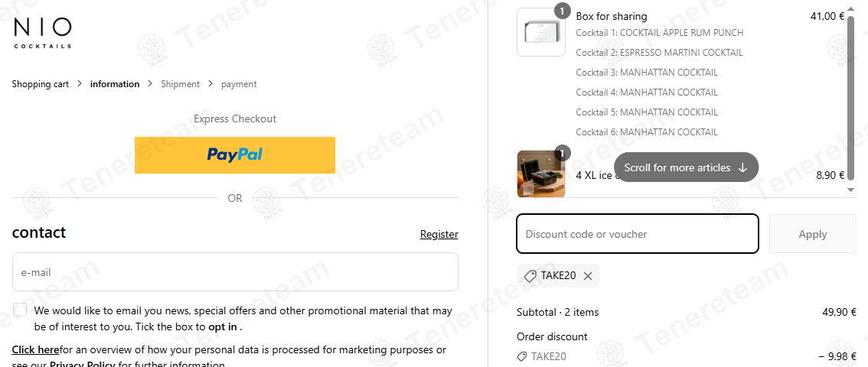Select the information breadcrumb step
The height and width of the screenshot is (367, 868).
[115, 84]
